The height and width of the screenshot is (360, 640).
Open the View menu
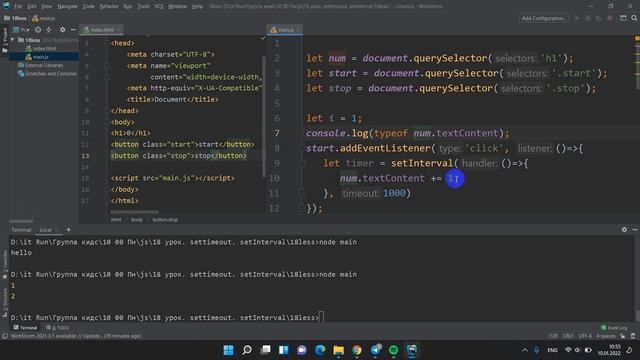click(46, 6)
